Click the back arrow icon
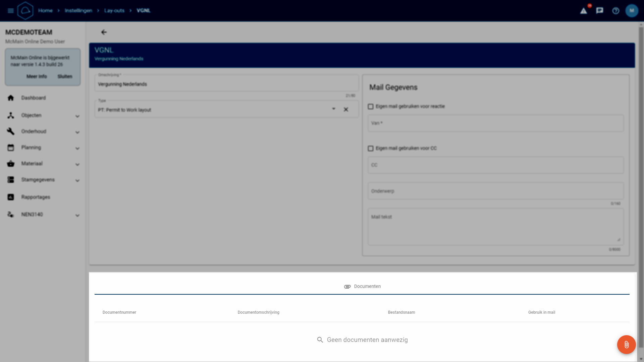The image size is (644, 362). pyautogui.click(x=104, y=32)
